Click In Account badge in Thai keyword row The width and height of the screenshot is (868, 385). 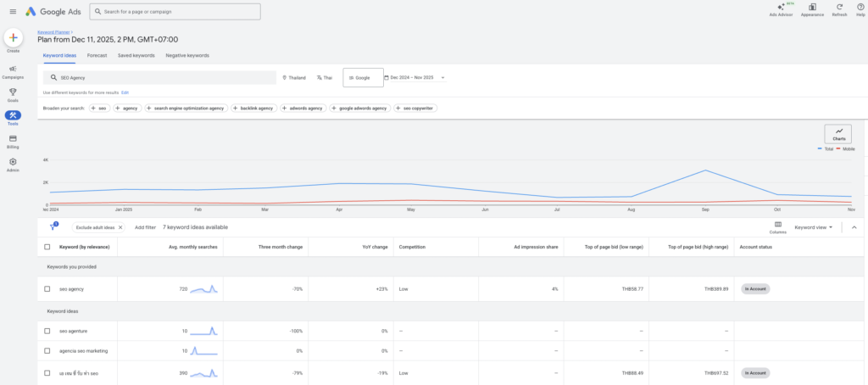755,373
